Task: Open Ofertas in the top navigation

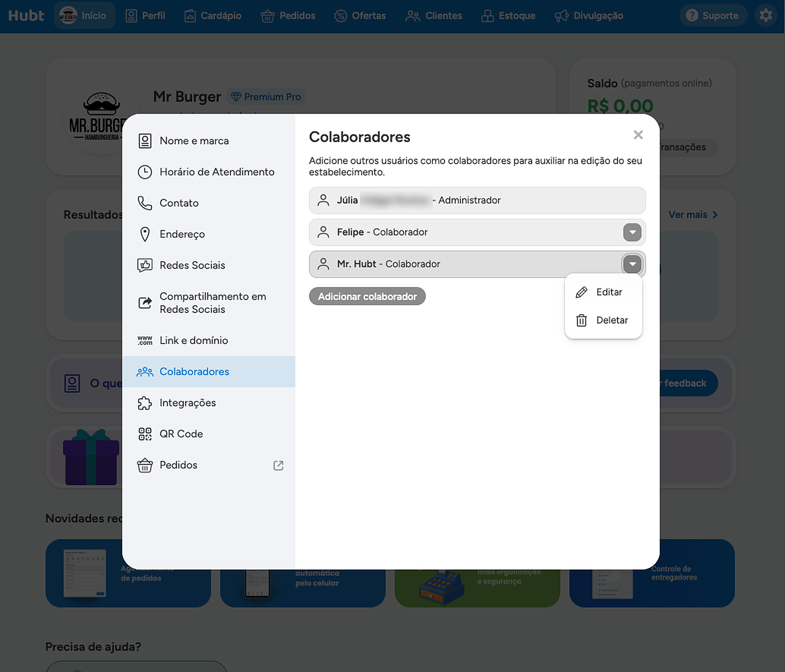Action: click(360, 16)
